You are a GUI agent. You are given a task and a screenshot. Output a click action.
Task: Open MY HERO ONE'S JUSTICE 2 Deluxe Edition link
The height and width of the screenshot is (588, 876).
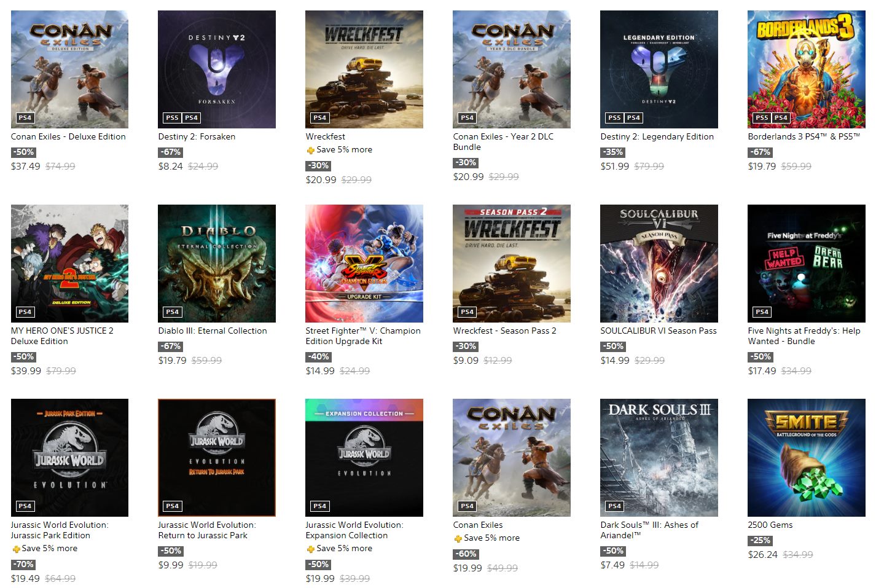click(62, 336)
